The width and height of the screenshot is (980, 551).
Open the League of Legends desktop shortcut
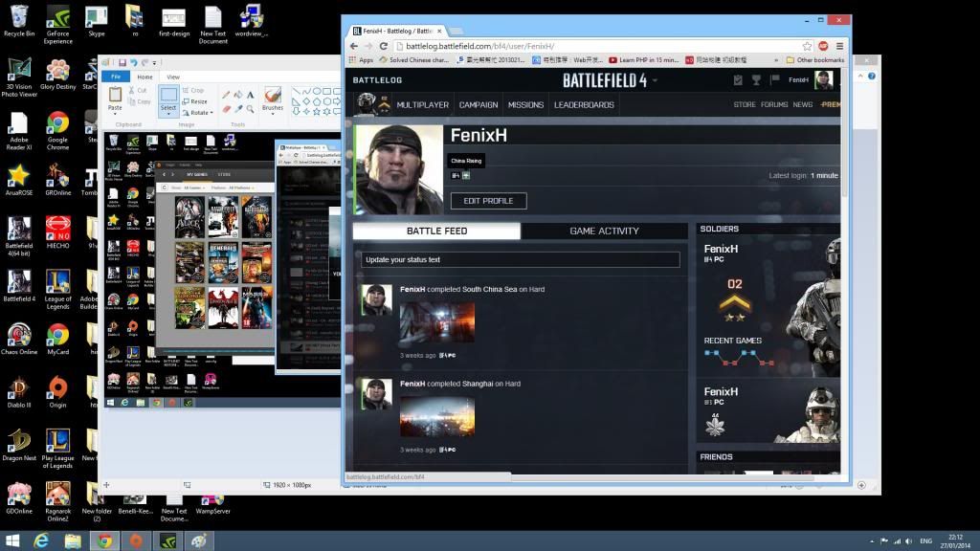[x=57, y=289]
